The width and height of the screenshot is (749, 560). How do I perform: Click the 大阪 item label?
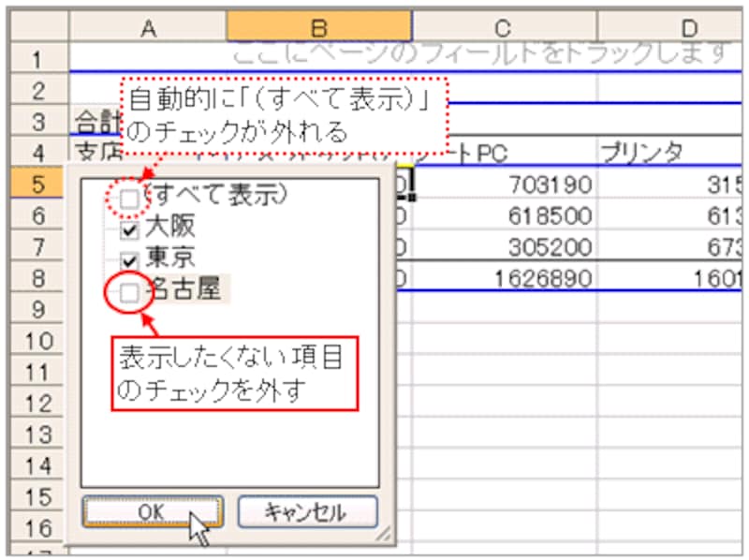(170, 226)
